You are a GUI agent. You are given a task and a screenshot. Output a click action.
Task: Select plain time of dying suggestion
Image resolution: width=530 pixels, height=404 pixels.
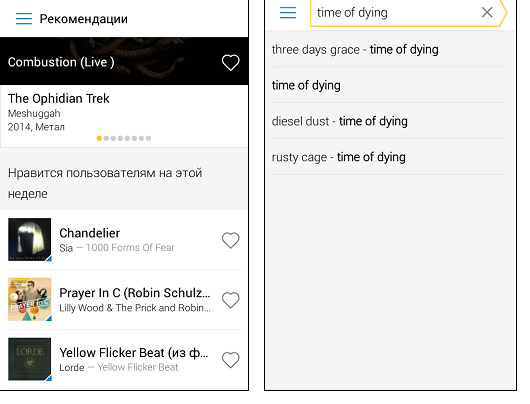(389, 85)
